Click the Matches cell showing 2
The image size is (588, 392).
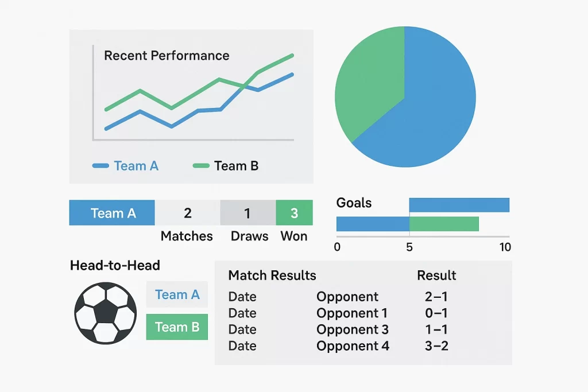[x=187, y=213]
